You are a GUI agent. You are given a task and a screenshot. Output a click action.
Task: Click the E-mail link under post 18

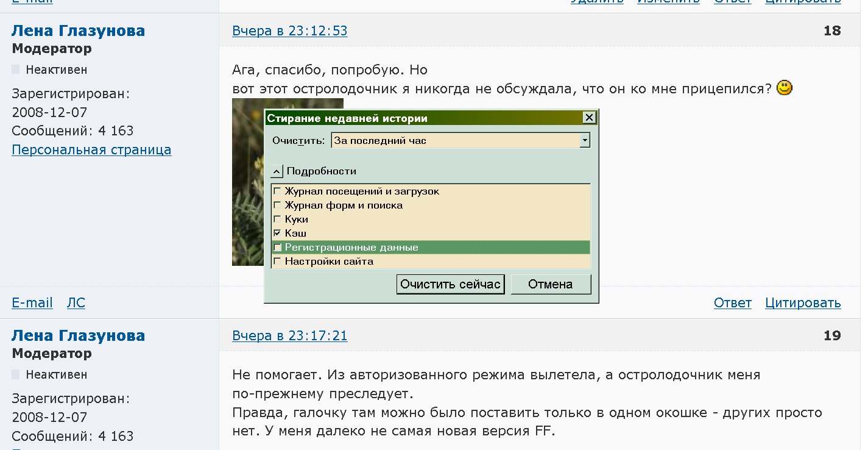32,303
